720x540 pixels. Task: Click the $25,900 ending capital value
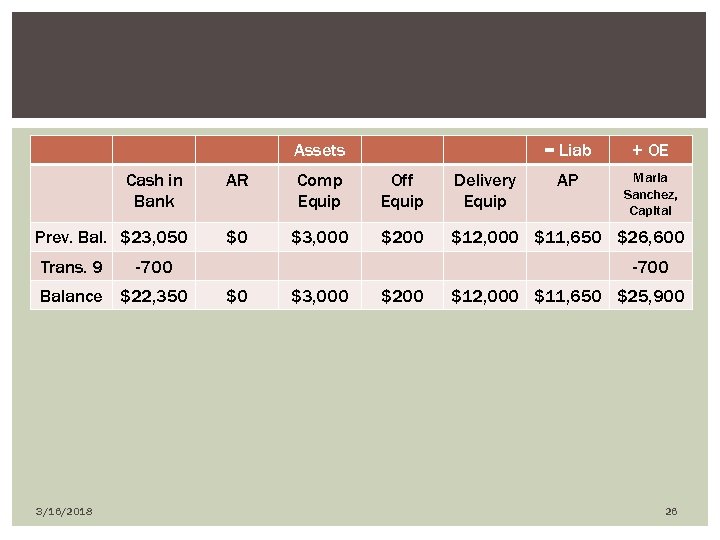[651, 296]
